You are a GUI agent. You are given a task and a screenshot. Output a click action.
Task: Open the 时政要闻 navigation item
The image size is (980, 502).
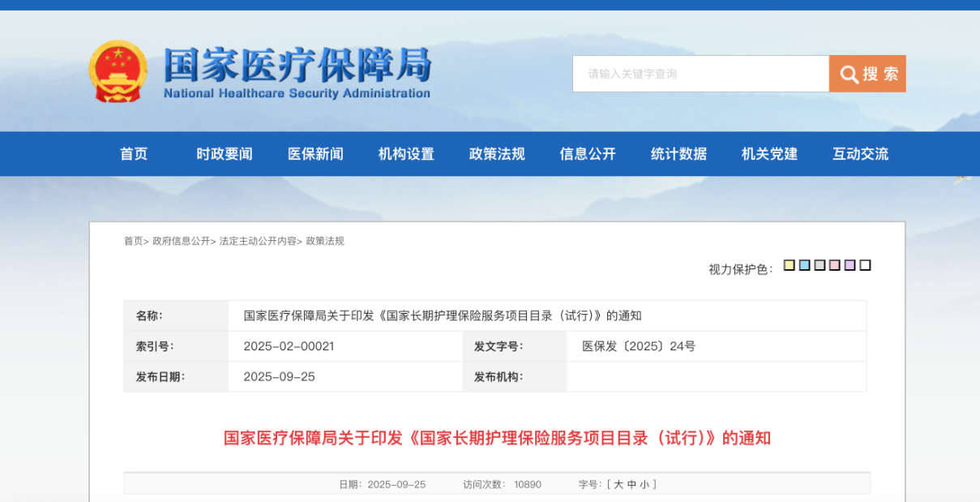coord(225,154)
